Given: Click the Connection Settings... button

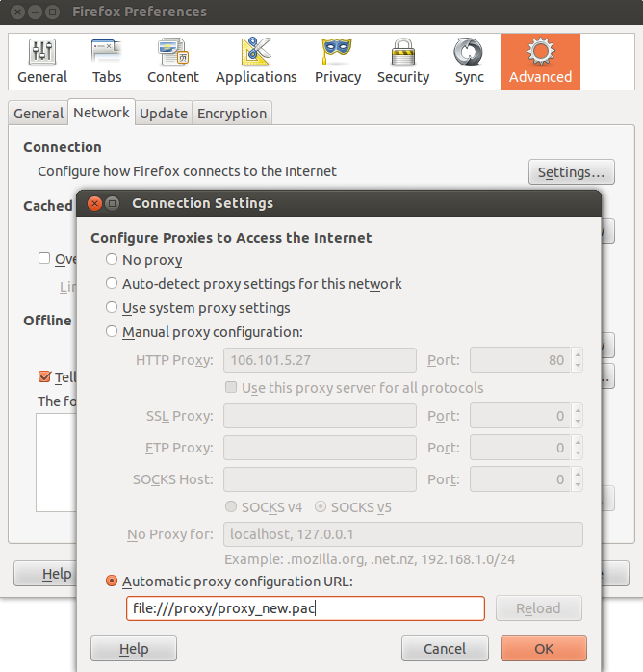Looking at the screenshot, I should click(x=572, y=172).
